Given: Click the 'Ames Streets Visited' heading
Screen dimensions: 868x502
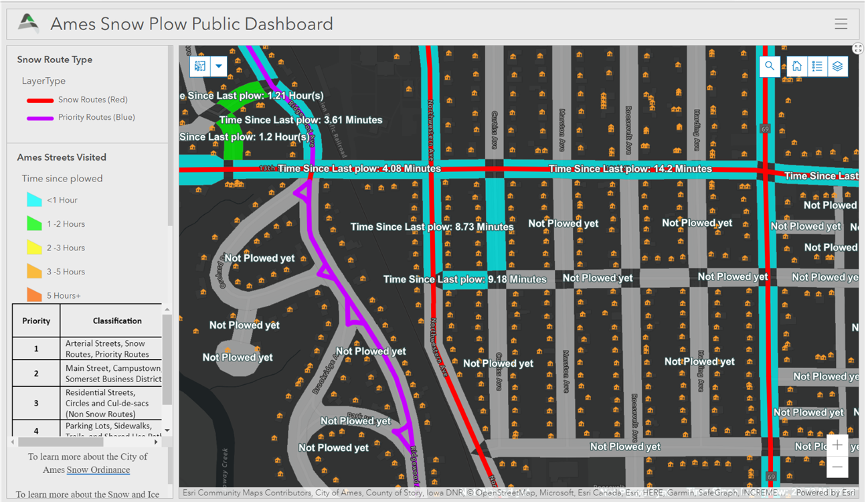Looking at the screenshot, I should coord(62,157).
